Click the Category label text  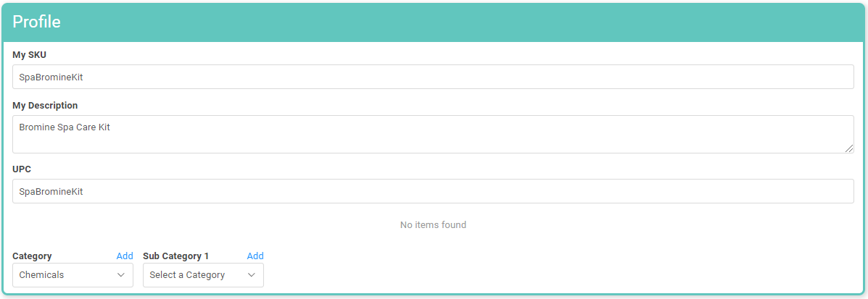tap(32, 256)
